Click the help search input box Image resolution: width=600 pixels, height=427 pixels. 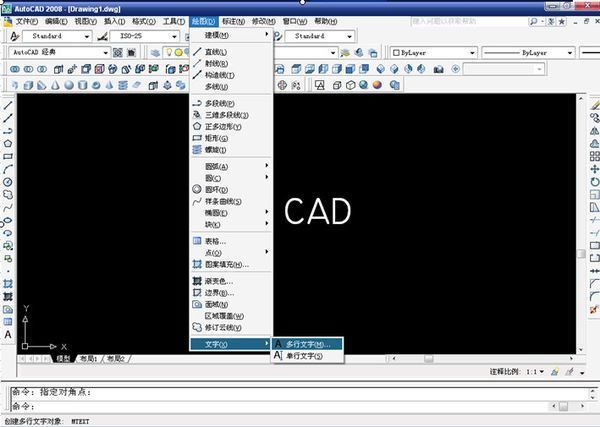click(469, 21)
